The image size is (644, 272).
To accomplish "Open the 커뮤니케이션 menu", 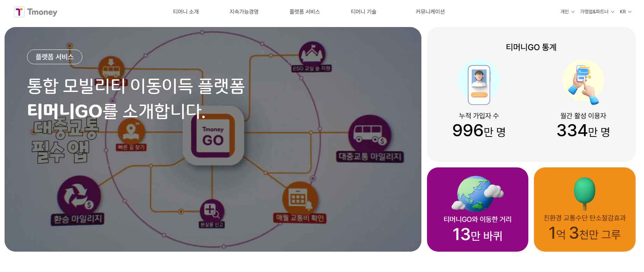I will point(430,12).
